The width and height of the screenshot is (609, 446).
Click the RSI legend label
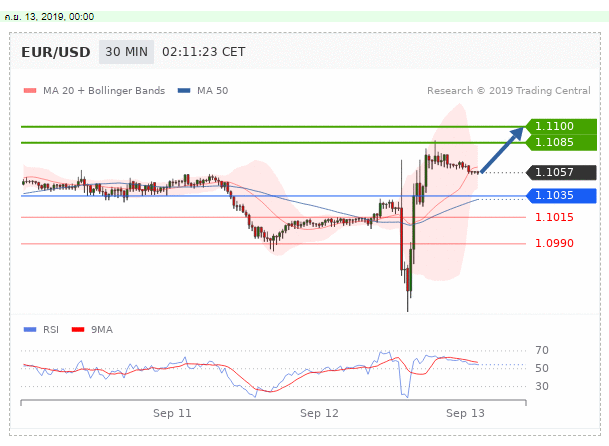pyautogui.click(x=51, y=330)
